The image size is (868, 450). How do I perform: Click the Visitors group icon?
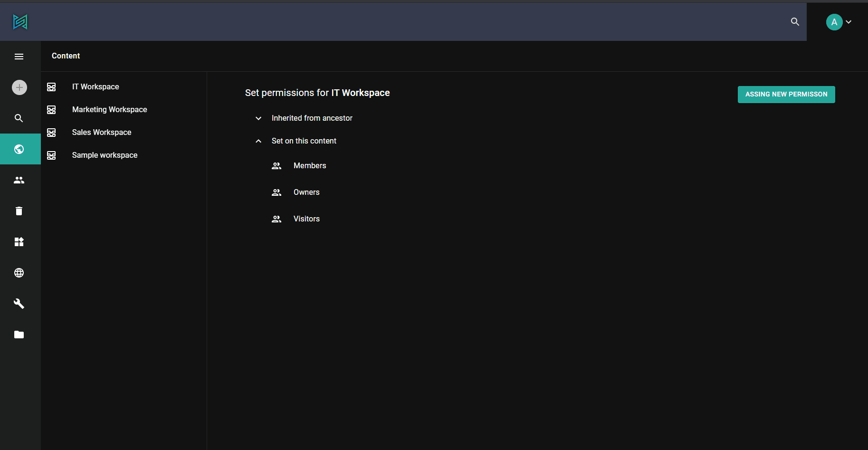277,219
